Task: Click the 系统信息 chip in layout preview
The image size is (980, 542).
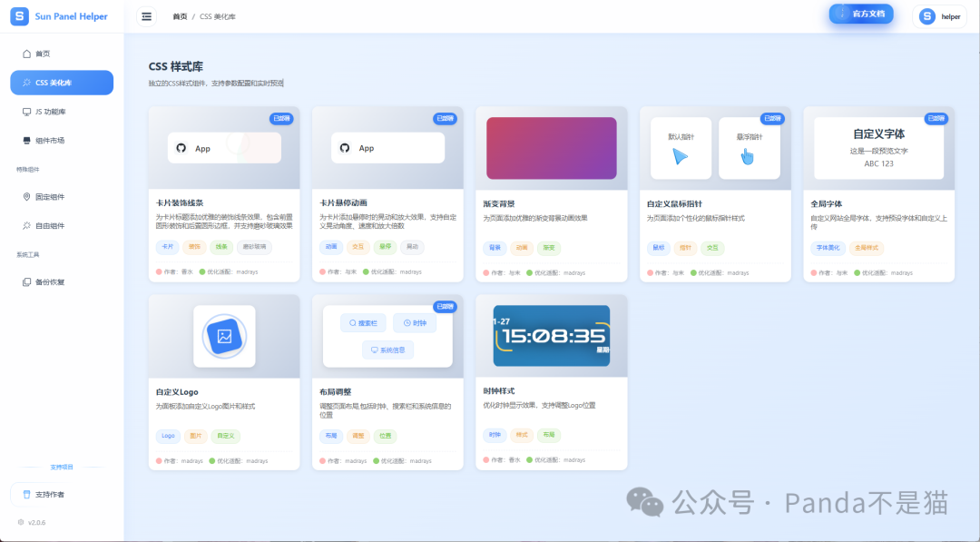Action: (387, 350)
